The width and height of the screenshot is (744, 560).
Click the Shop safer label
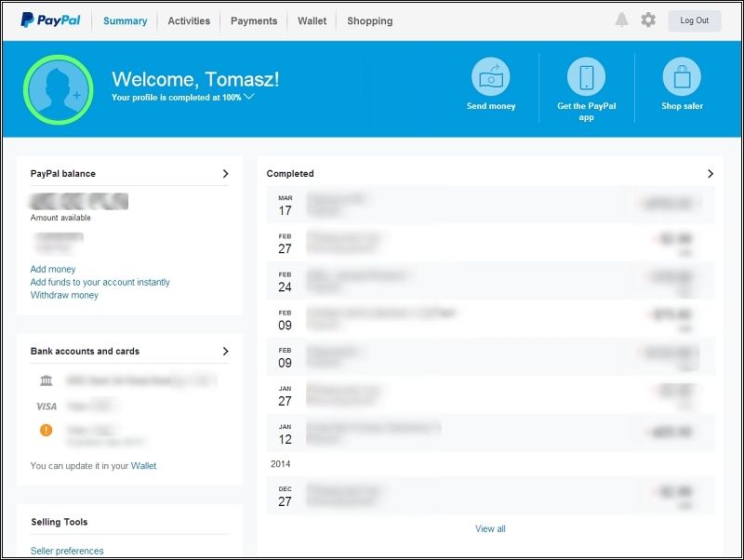pos(682,106)
